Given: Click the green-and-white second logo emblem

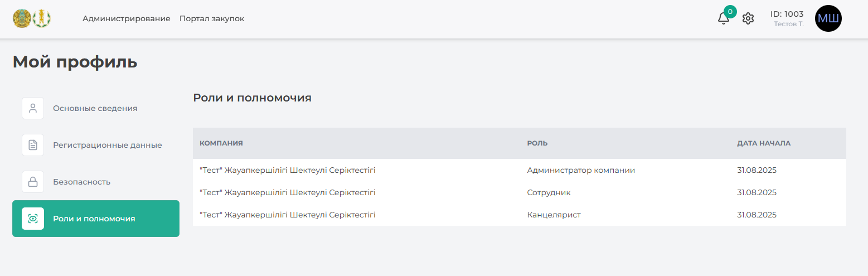Looking at the screenshot, I should (x=42, y=18).
